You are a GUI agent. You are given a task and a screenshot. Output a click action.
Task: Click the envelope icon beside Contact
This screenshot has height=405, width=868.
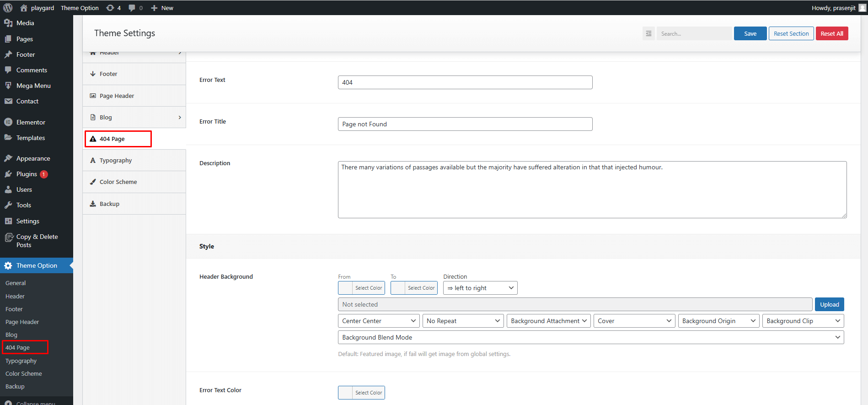click(x=8, y=101)
